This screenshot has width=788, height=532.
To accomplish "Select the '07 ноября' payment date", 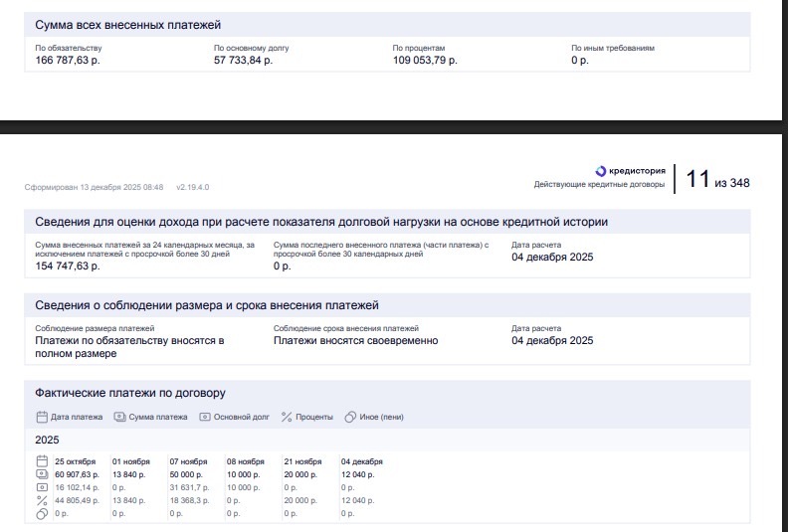I will pyautogui.click(x=188, y=461).
